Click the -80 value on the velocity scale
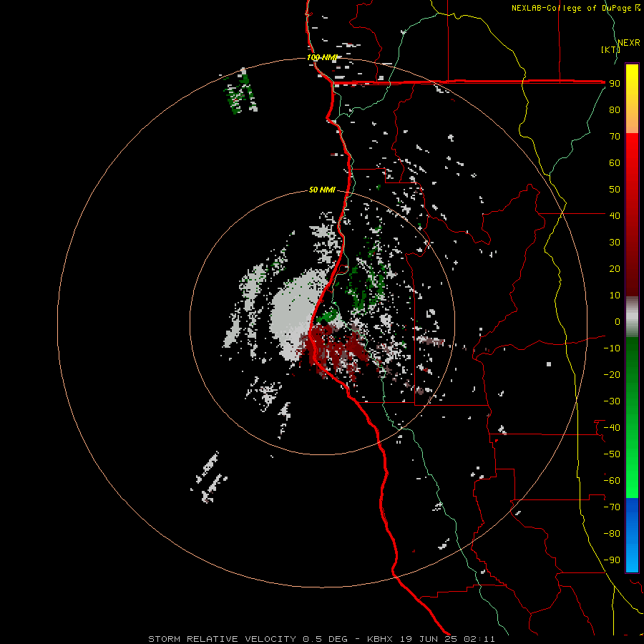Image resolution: width=644 pixels, height=644 pixels. pos(612,534)
